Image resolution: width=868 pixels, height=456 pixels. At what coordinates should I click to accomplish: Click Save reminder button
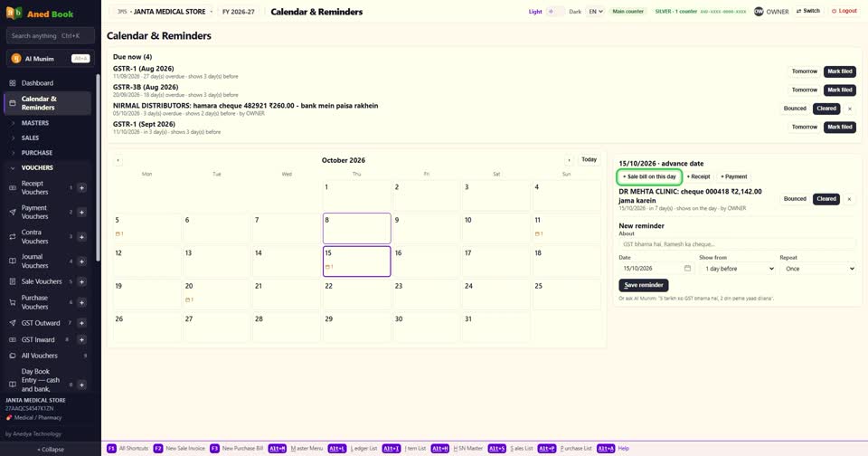[643, 285]
